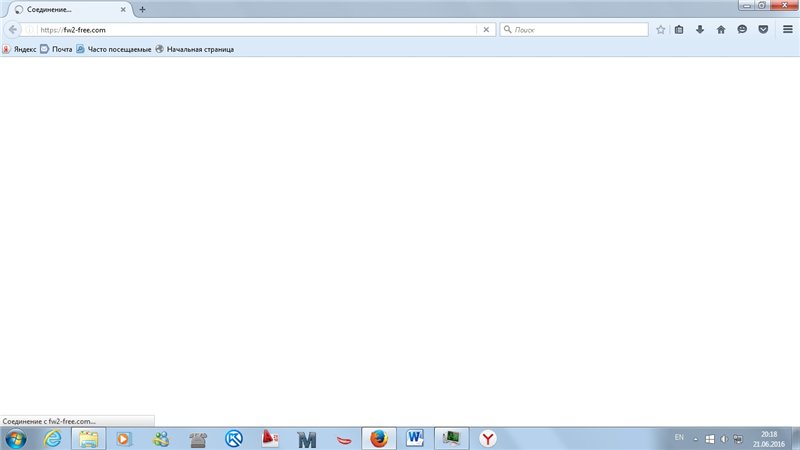
Task: Open the Messenger people taskbar icon
Action: tap(161, 439)
